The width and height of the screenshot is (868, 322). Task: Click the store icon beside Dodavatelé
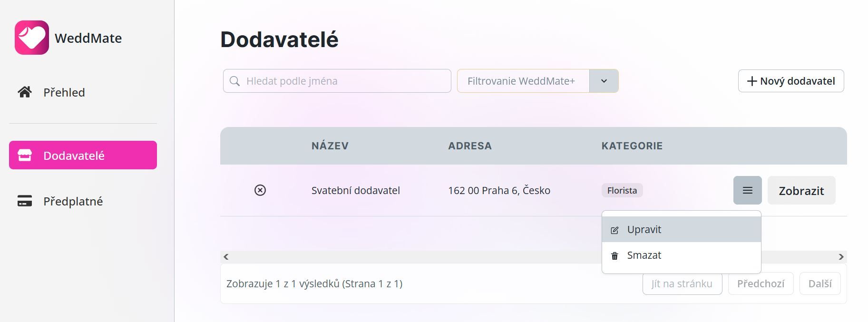(x=25, y=155)
